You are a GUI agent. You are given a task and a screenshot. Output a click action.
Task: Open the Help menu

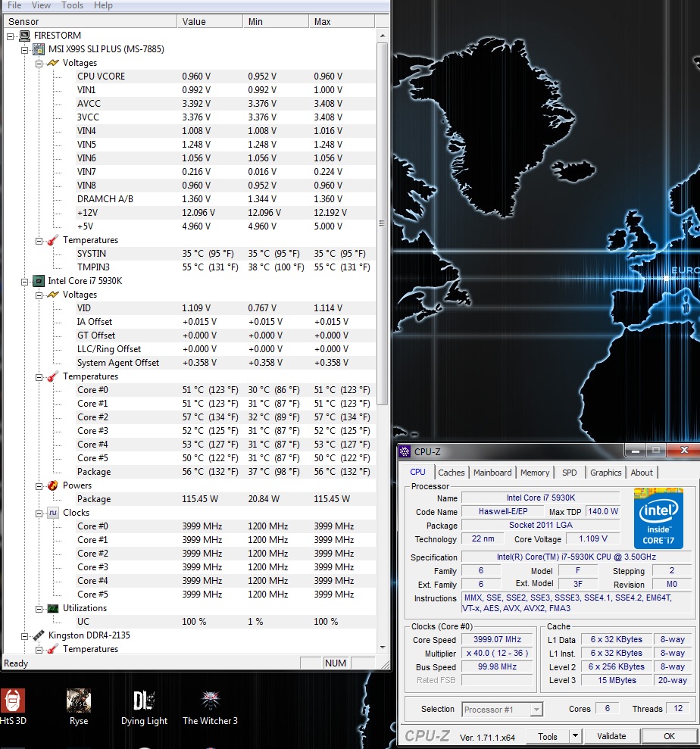(x=103, y=5)
